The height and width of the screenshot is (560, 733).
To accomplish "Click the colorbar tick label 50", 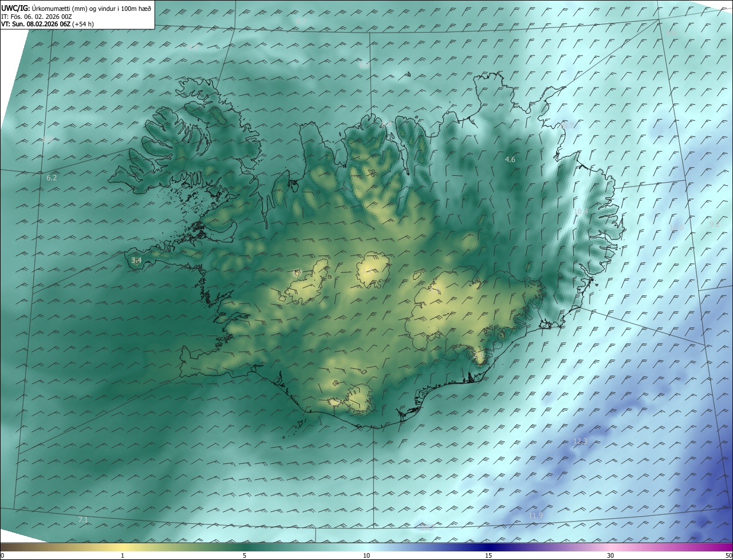I will pos(728,556).
